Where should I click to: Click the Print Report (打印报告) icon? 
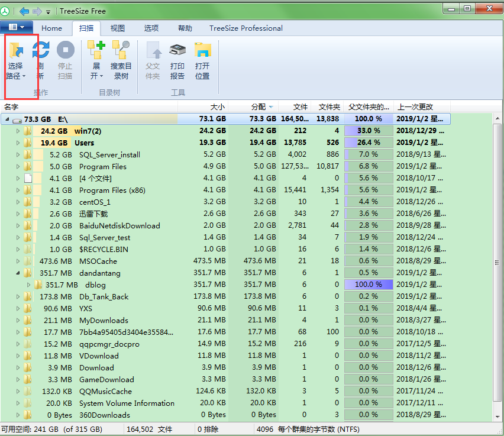177,60
